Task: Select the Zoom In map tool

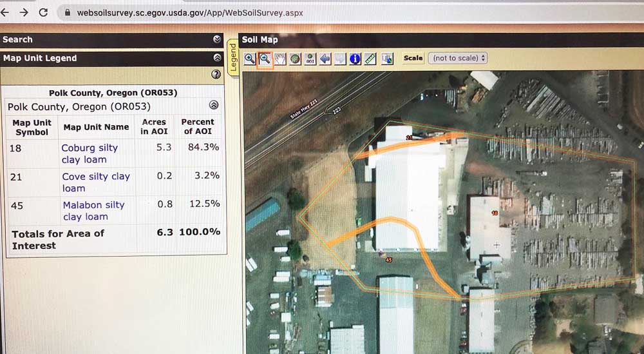Action: [250, 59]
